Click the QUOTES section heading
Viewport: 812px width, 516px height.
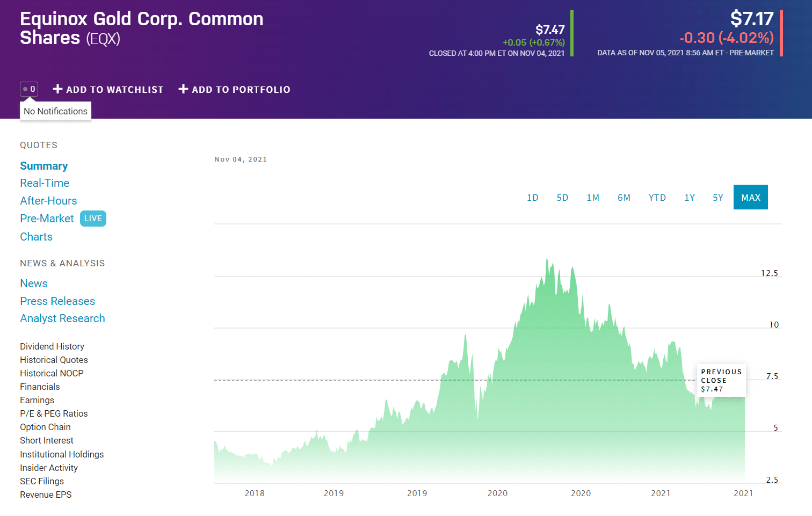[x=39, y=145]
